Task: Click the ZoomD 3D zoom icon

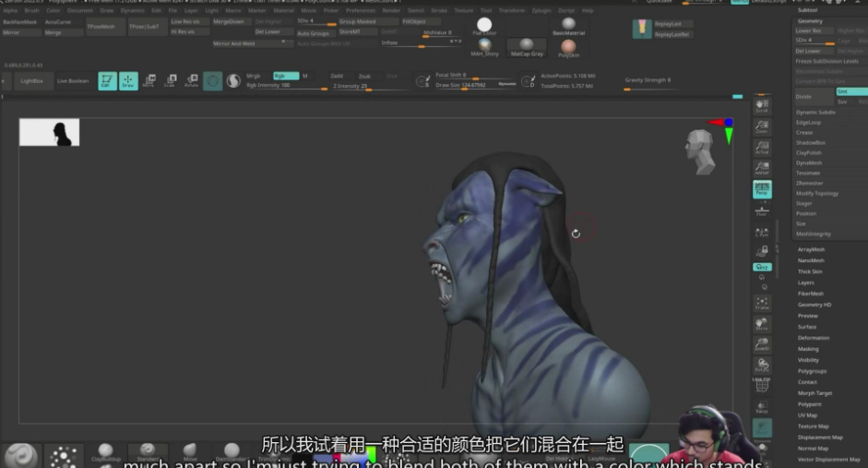Action: [762, 344]
